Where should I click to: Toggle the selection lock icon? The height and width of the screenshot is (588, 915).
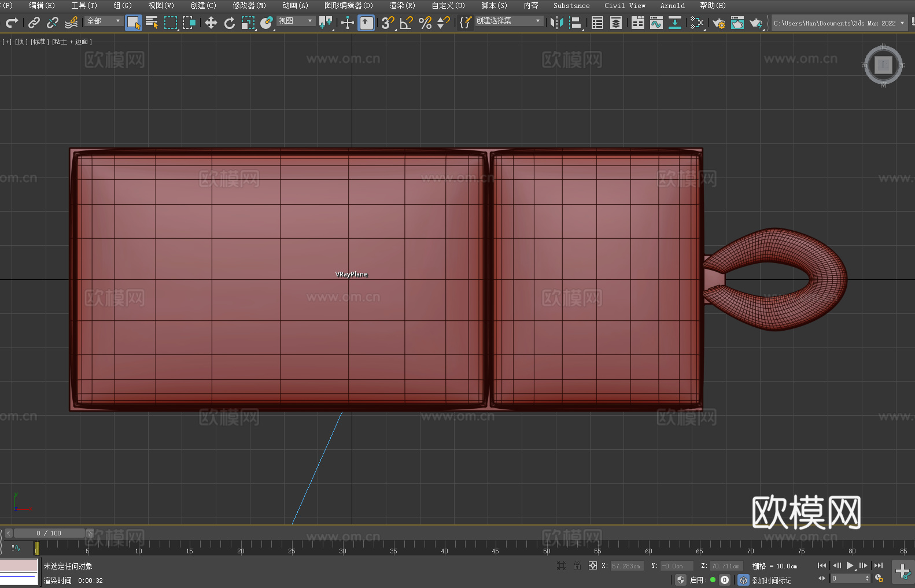pyautogui.click(x=577, y=566)
